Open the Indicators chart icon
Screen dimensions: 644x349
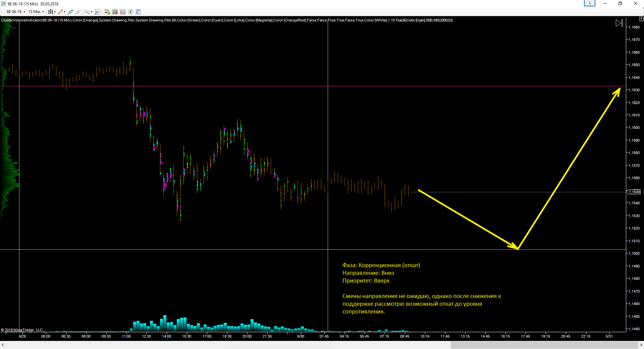(x=123, y=12)
